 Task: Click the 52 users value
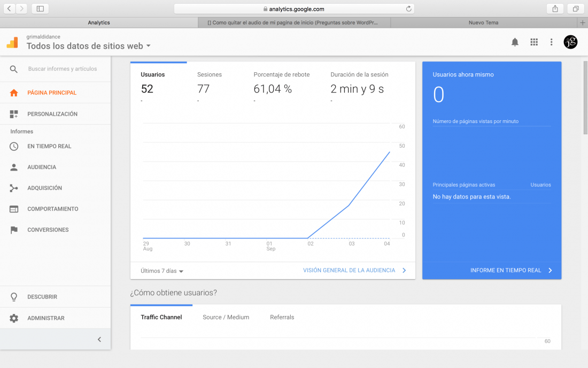click(x=147, y=89)
